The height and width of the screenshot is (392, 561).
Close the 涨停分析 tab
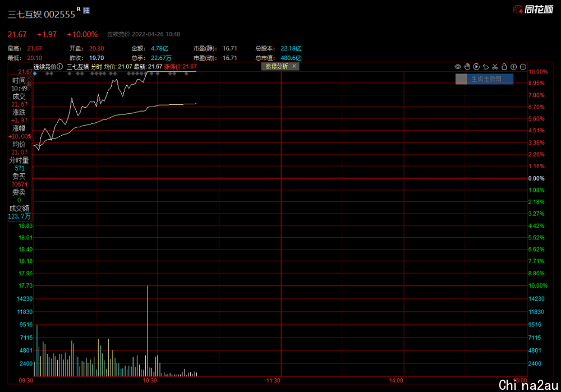pyautogui.click(x=295, y=66)
